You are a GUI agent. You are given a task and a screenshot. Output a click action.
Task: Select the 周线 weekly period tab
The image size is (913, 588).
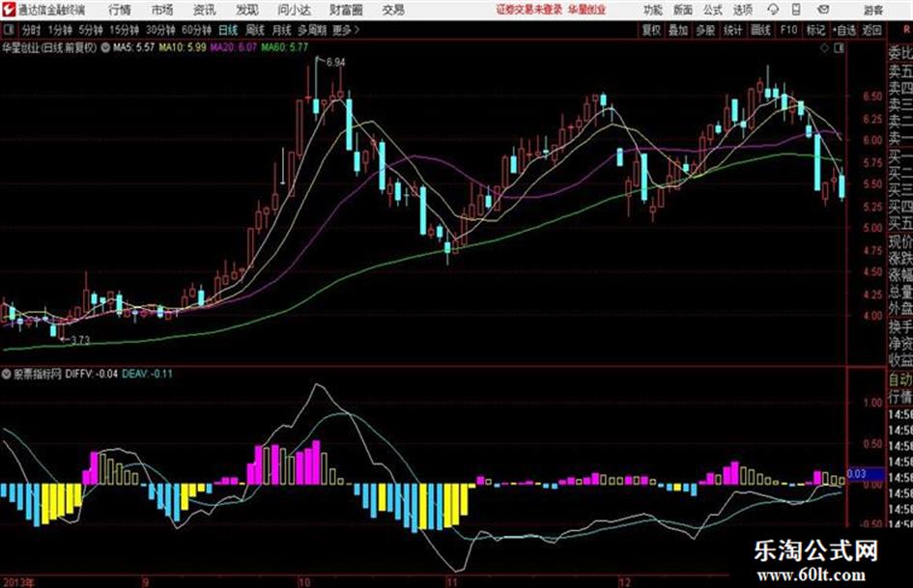pyautogui.click(x=255, y=30)
